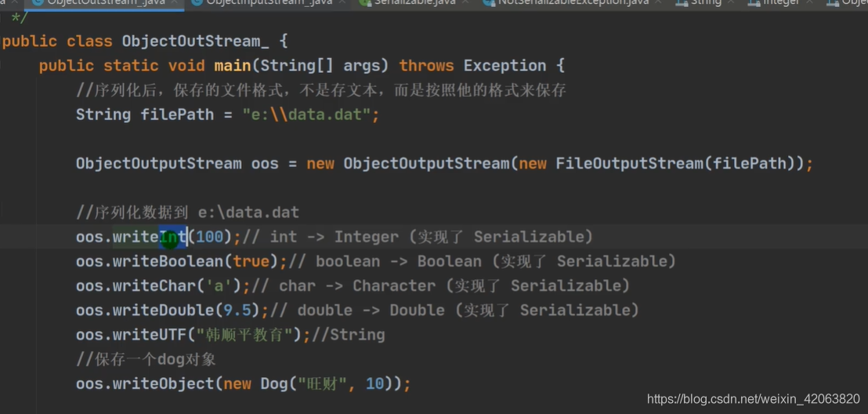Place cursor in the "e:\\data.dat" string
Viewport: 868px width, 414px height.
pos(306,114)
